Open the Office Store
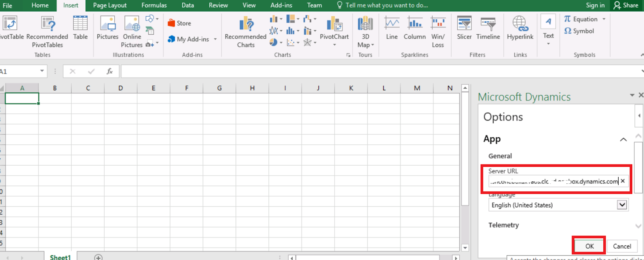The height and width of the screenshot is (260, 644). (180, 23)
